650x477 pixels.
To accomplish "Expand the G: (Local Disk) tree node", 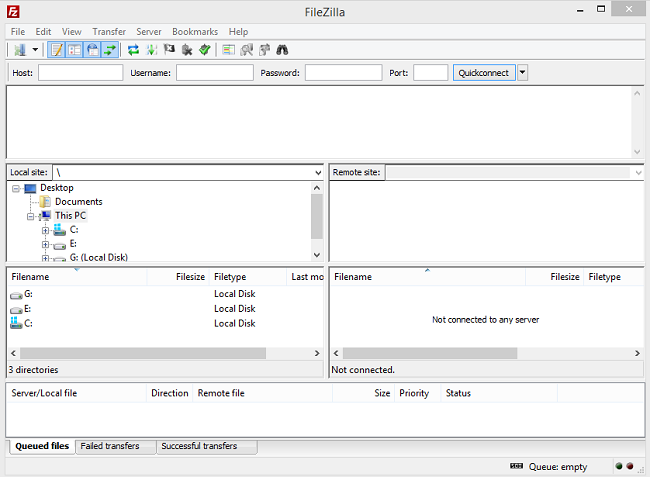I will (x=45, y=258).
